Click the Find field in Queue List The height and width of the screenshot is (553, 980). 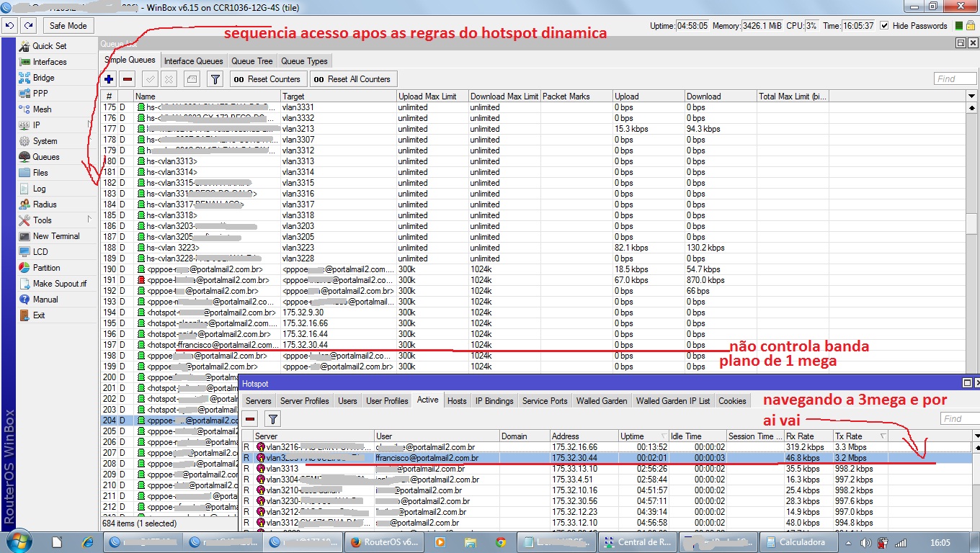coord(955,79)
